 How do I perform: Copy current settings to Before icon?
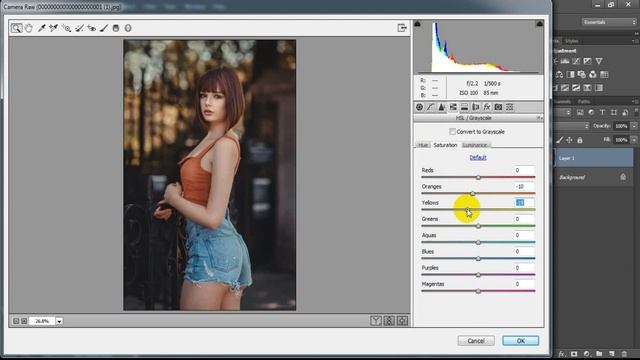(x=402, y=321)
